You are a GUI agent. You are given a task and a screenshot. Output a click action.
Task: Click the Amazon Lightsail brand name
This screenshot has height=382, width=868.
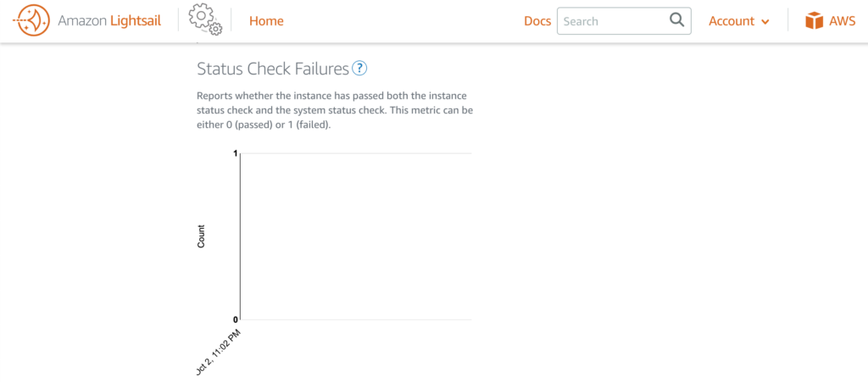(109, 21)
